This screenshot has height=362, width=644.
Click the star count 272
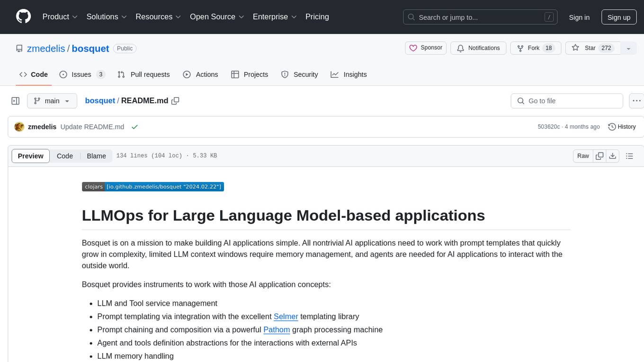[x=606, y=48]
